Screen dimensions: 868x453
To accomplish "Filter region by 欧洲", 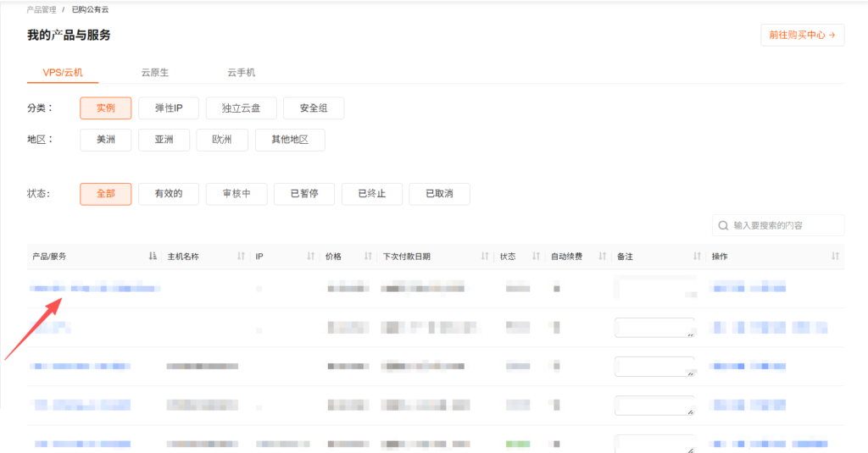I will 222,140.
